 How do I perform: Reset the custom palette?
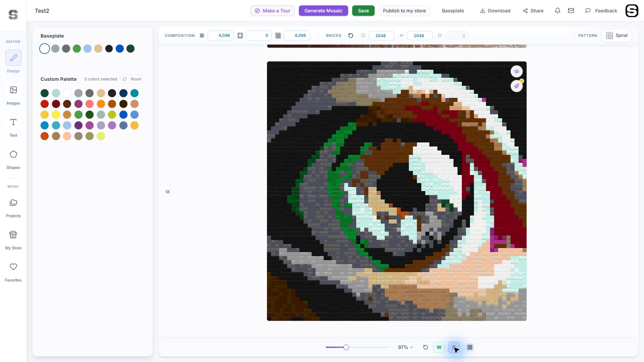(132, 79)
